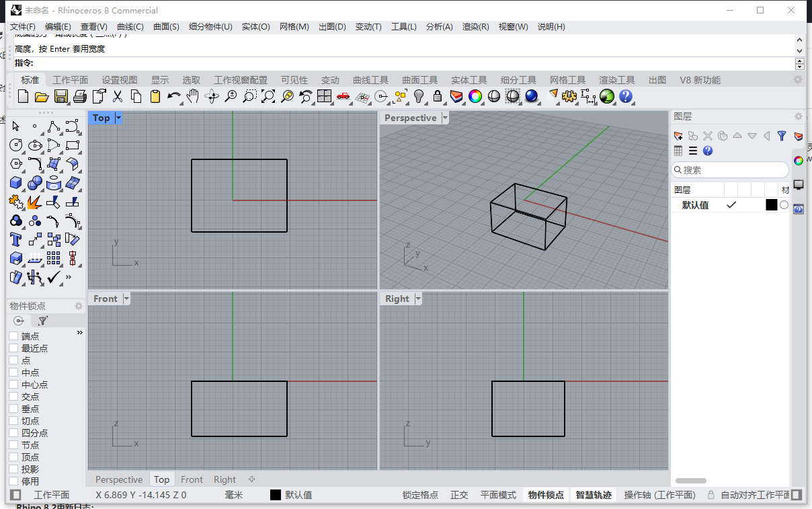Select the Polyline tool in the sidebar

point(54,126)
